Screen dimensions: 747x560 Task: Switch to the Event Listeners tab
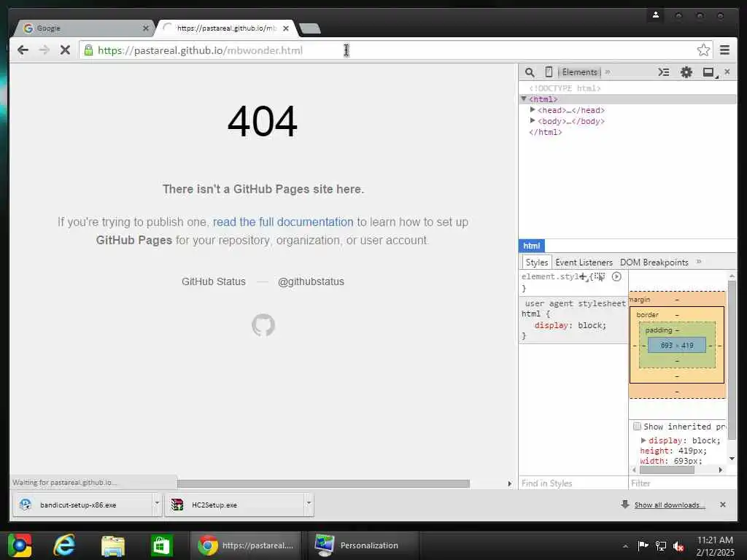tap(584, 262)
